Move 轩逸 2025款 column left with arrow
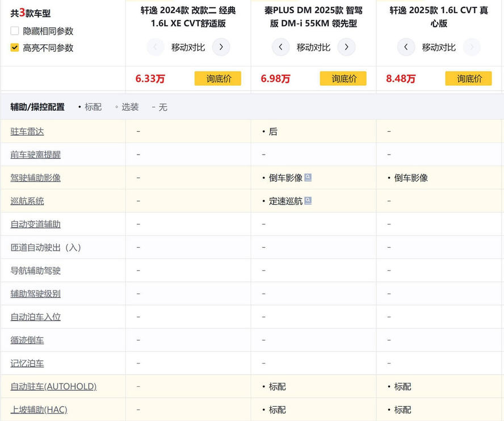Image resolution: width=504 pixels, height=421 pixels. point(406,47)
